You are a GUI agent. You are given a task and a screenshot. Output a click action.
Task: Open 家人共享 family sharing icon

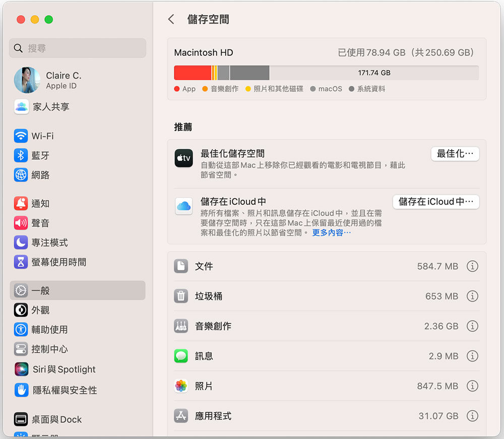coord(22,107)
